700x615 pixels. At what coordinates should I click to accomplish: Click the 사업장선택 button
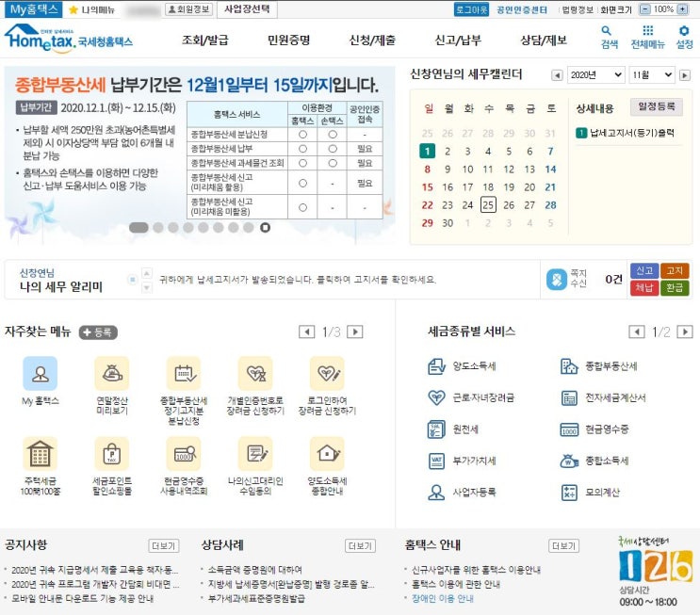click(247, 9)
